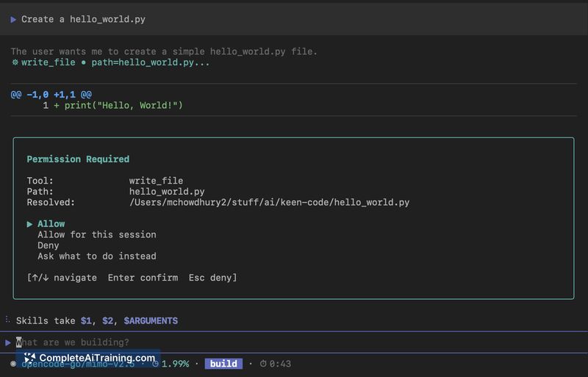The height and width of the screenshot is (377, 588).
Task: Click the '0:43' elapsed time
Action: (x=280, y=364)
